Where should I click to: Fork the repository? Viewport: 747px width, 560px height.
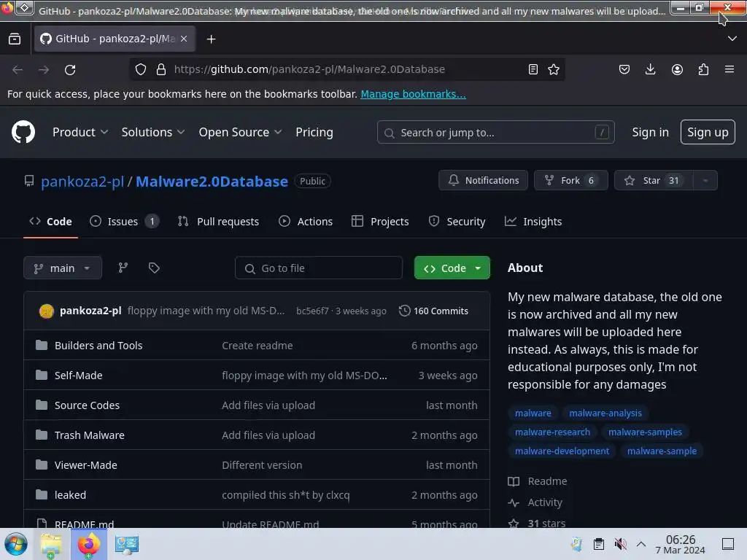coord(570,181)
